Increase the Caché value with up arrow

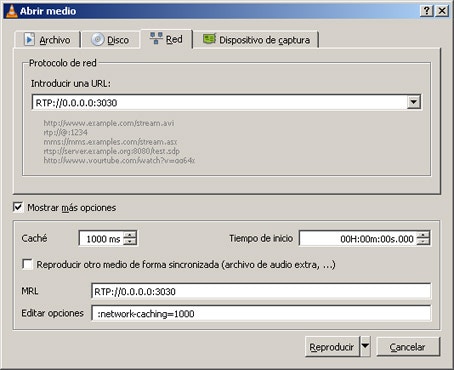[x=130, y=235]
